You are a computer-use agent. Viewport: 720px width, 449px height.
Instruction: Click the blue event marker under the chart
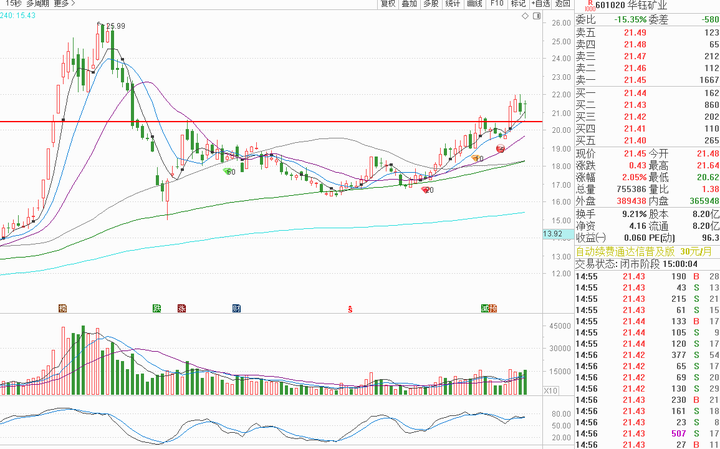pos(236,308)
